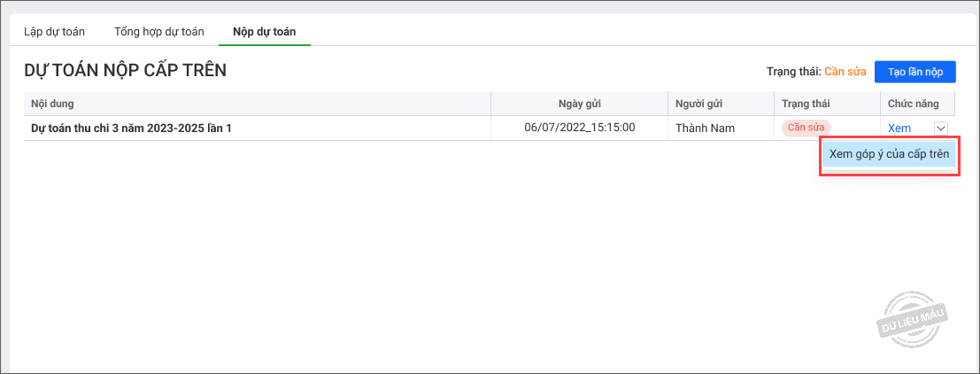This screenshot has width=980, height=374.
Task: Switch to the Lập dự toán tab
Action: coord(54,32)
